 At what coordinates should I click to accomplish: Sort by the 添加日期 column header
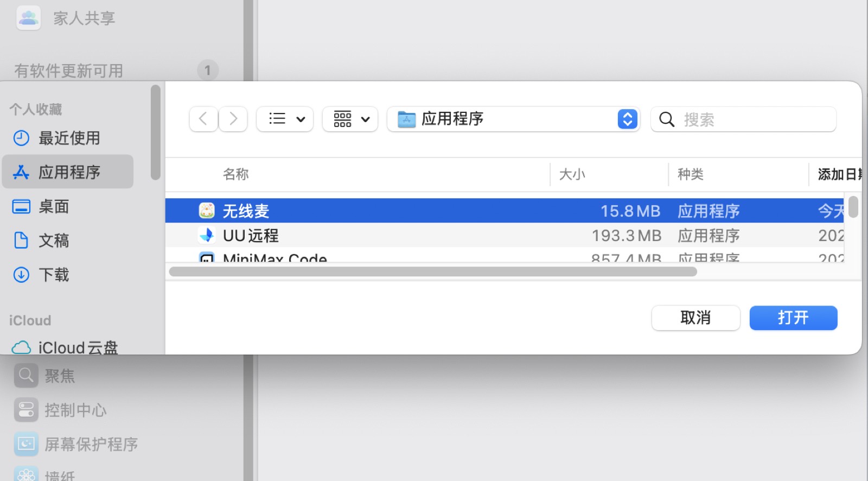pos(839,174)
